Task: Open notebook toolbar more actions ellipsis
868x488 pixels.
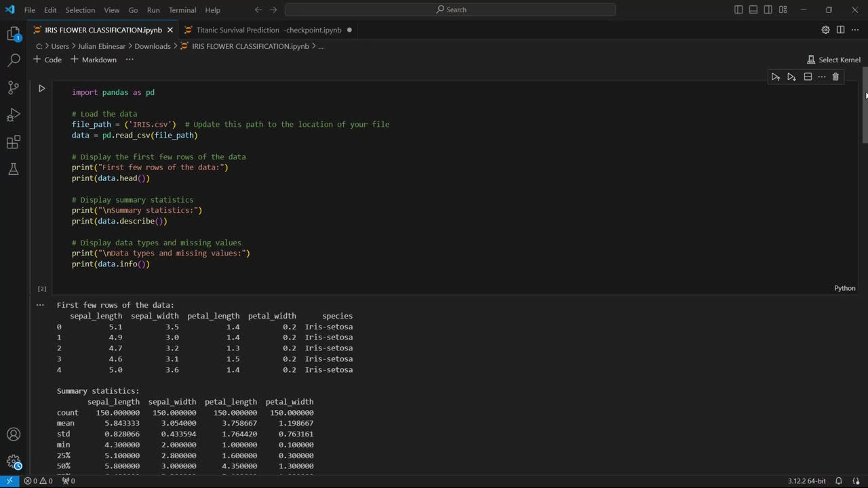Action: coord(130,60)
